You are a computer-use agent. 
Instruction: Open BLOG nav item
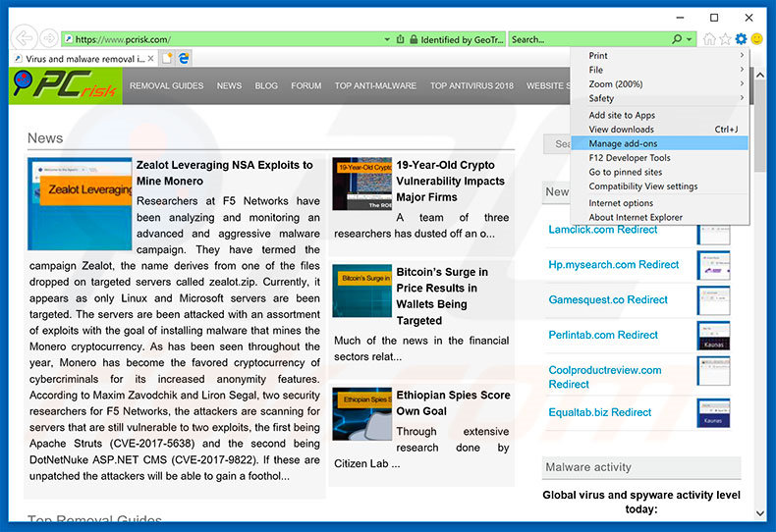(x=266, y=85)
